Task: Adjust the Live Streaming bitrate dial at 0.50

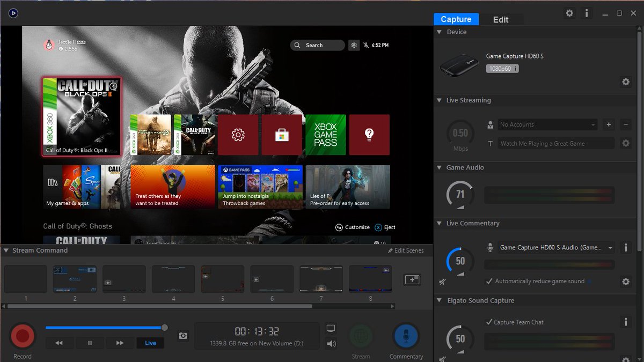Action: (460, 133)
